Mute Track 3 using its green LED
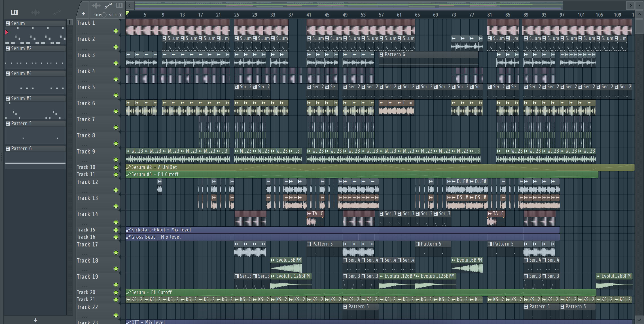Viewport: 644px width, 324px height. [116, 63]
